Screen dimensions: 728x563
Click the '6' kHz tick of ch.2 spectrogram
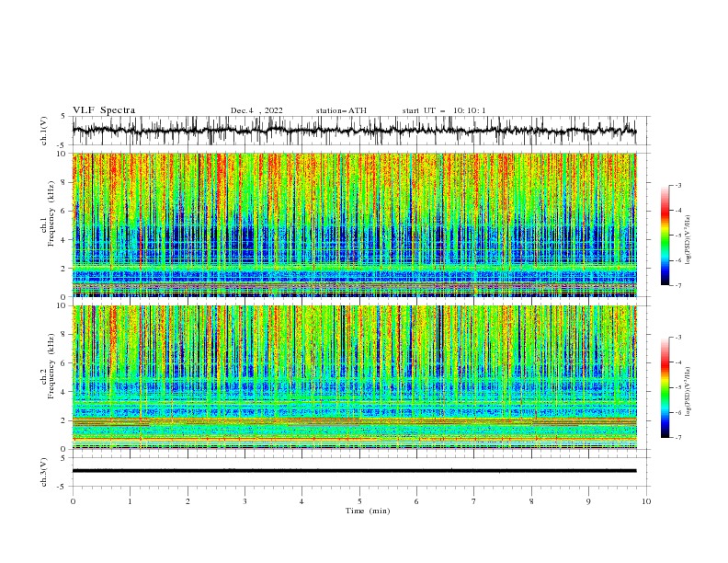point(65,363)
